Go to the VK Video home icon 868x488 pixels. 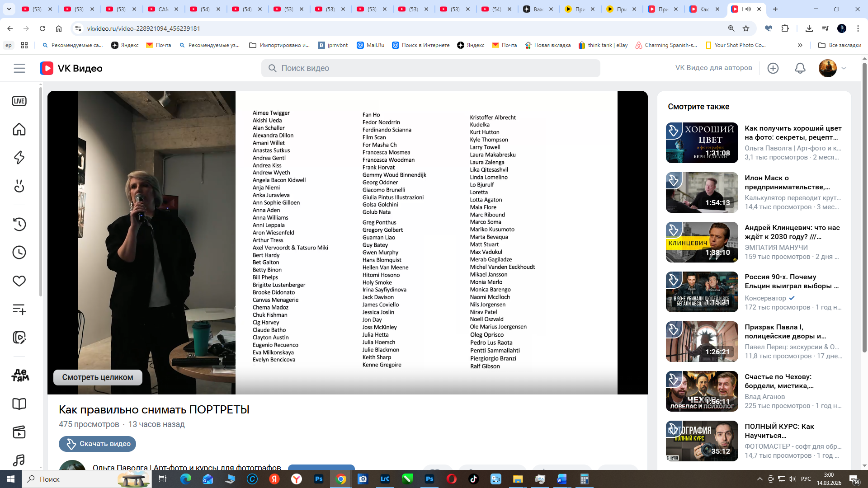tap(19, 130)
